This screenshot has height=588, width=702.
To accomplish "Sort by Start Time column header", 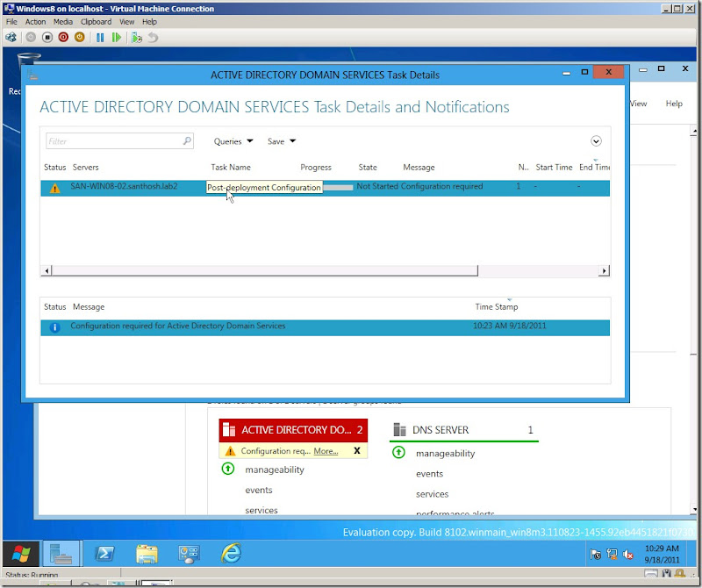I will [554, 167].
